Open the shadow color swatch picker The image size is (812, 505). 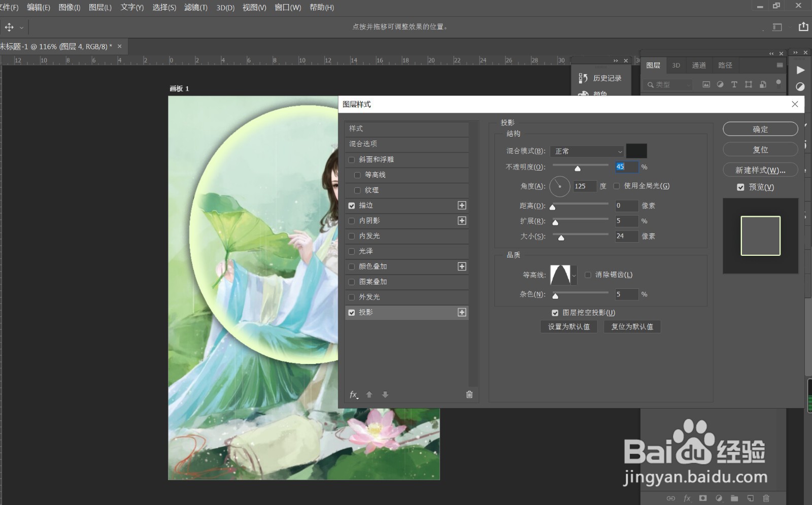636,151
